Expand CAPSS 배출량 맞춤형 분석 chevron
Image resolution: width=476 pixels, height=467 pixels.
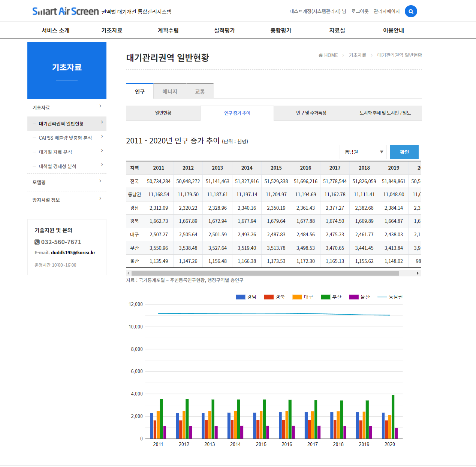click(x=102, y=136)
